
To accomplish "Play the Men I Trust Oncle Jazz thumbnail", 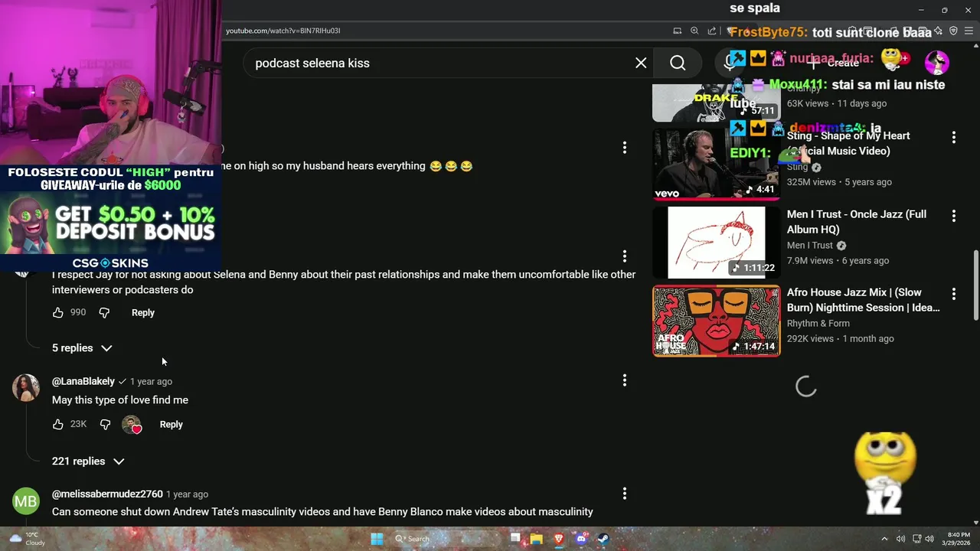I will [717, 243].
